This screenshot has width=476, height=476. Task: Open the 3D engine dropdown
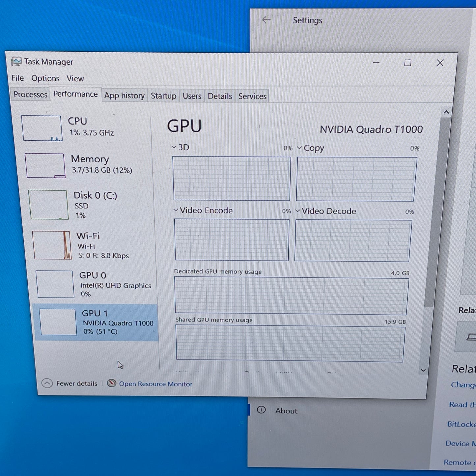tap(174, 147)
